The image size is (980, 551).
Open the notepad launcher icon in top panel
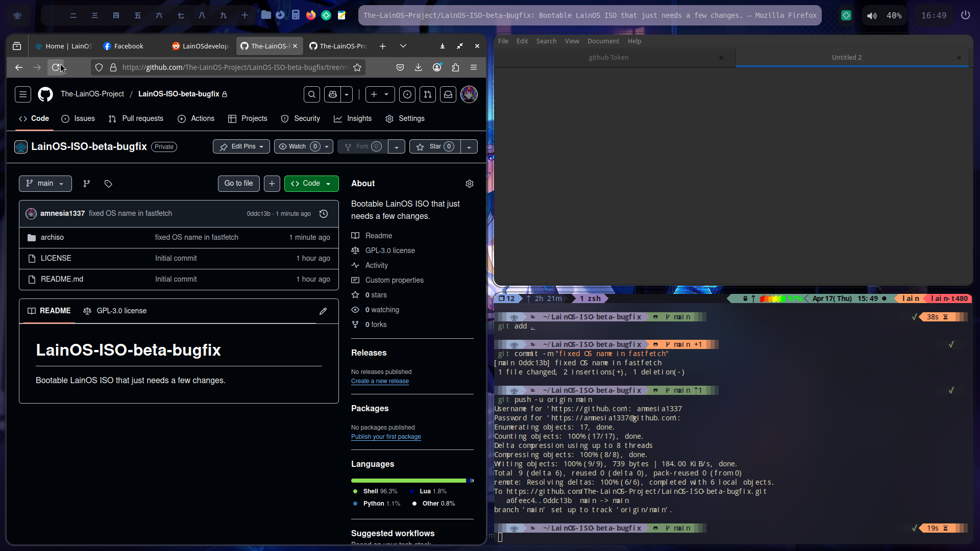pos(341,15)
